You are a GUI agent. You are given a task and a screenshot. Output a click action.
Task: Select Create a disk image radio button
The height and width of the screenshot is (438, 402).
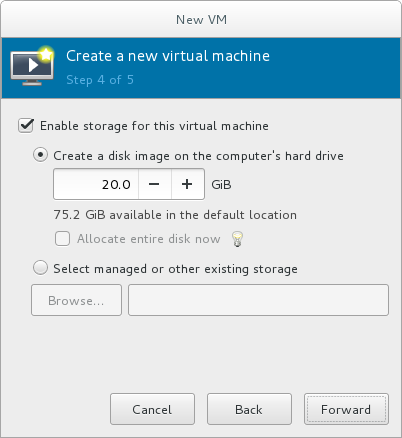point(40,155)
